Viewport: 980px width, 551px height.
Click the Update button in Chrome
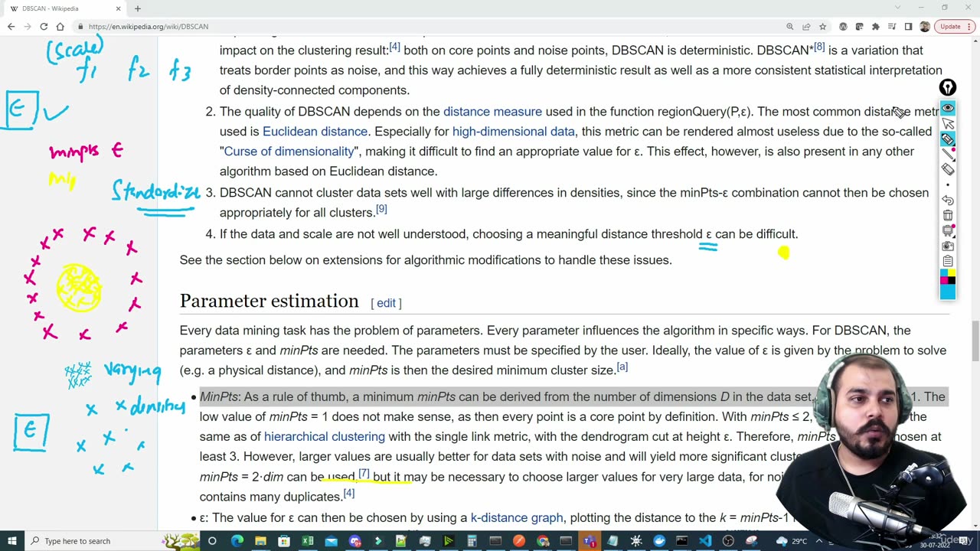(x=950, y=27)
